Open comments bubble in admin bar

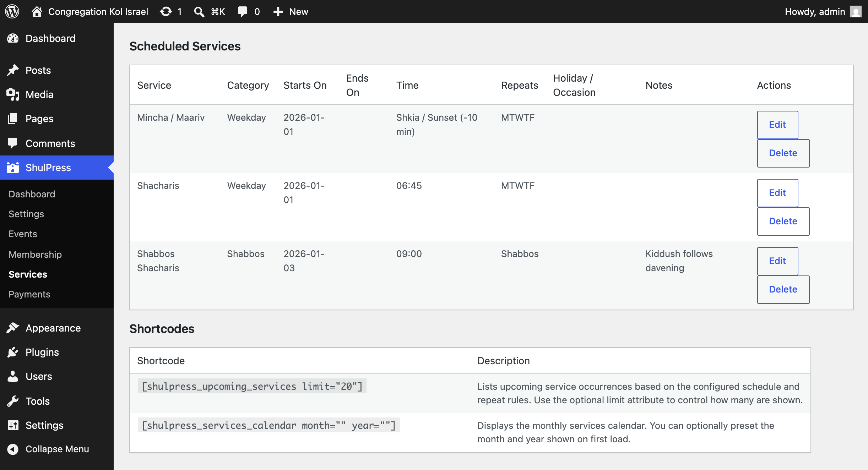tap(243, 12)
